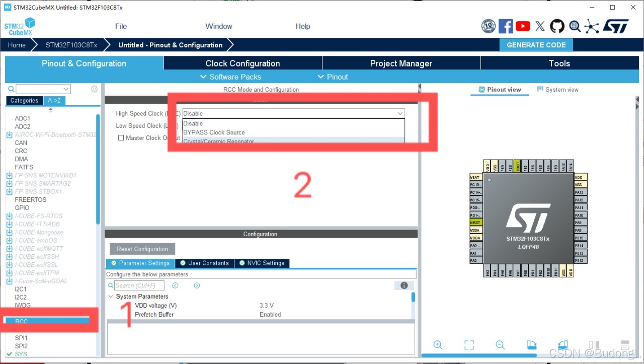Open the GitHub link icon
The width and height of the screenshot is (644, 364).
(x=557, y=26)
